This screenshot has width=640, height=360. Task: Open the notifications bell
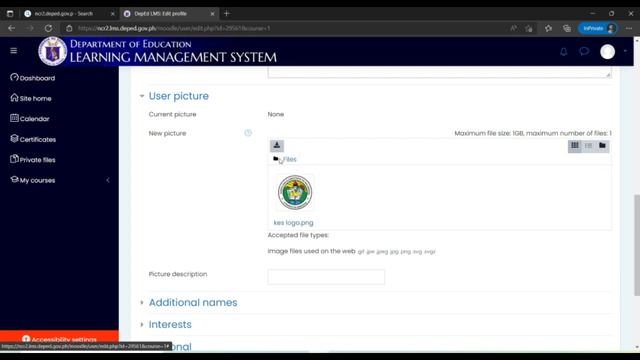pyautogui.click(x=564, y=51)
